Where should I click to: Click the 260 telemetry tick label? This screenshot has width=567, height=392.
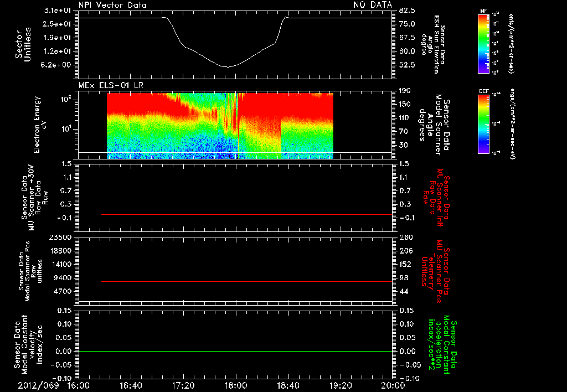coord(405,238)
